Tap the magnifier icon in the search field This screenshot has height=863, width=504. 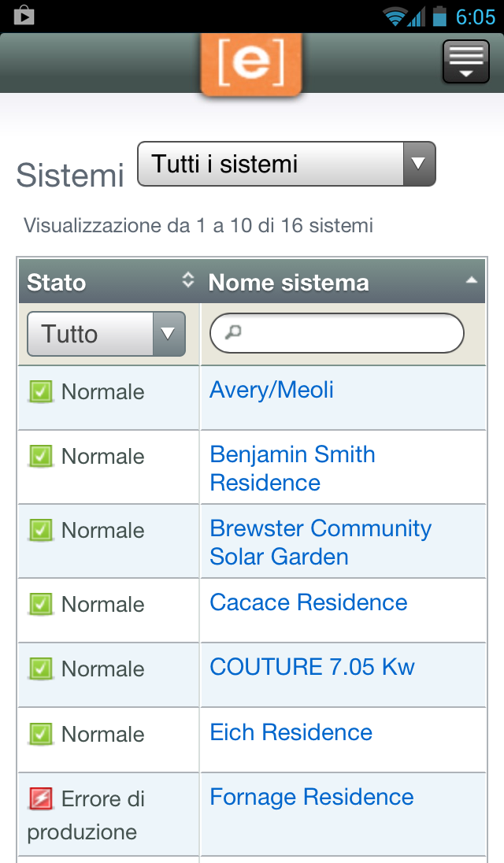(233, 331)
